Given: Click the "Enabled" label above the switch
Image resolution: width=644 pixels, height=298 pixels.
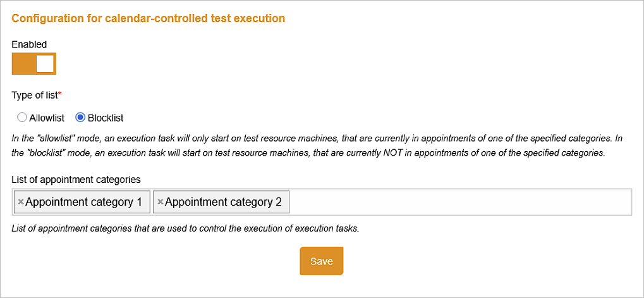Looking at the screenshot, I should [29, 44].
